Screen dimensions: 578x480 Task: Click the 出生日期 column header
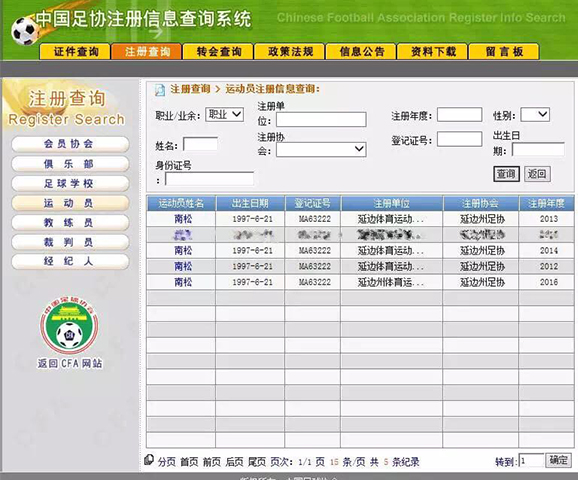tap(250, 203)
